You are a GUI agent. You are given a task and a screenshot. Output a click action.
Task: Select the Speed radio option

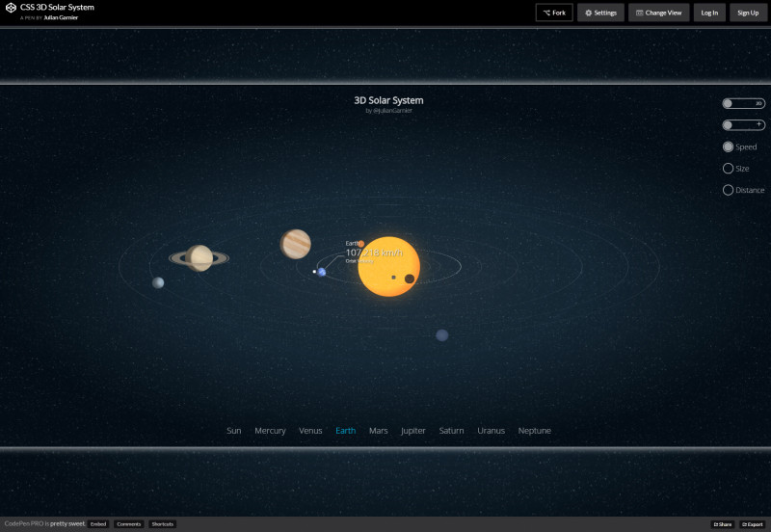pos(729,147)
